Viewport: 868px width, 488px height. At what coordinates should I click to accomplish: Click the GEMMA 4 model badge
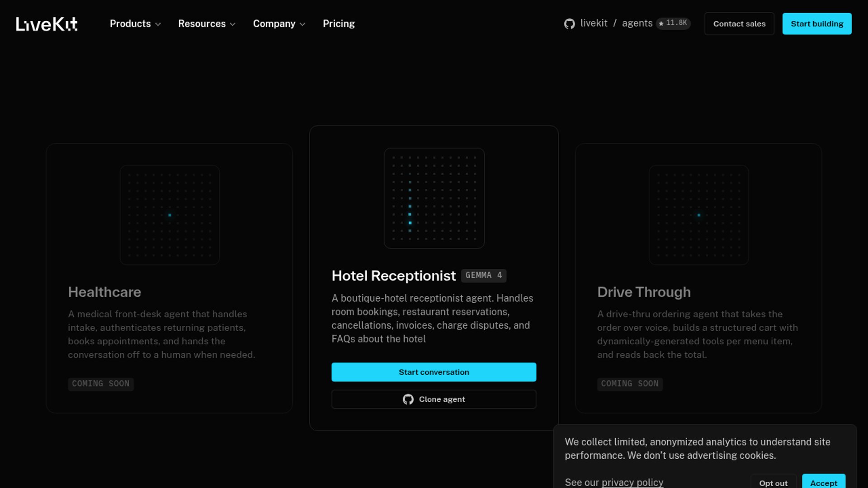pyautogui.click(x=483, y=275)
